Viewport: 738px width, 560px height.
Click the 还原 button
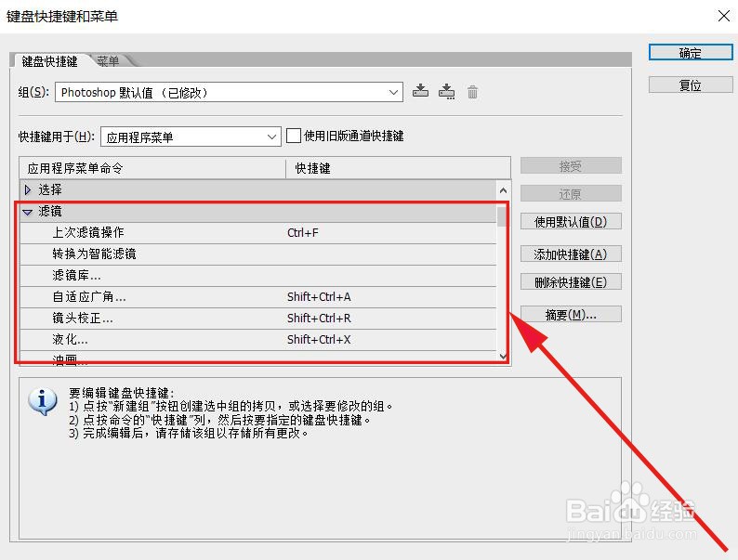571,194
